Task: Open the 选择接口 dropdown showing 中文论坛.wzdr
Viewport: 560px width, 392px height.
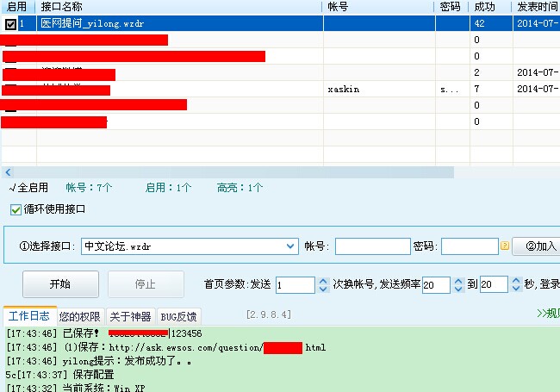Action: [190, 246]
